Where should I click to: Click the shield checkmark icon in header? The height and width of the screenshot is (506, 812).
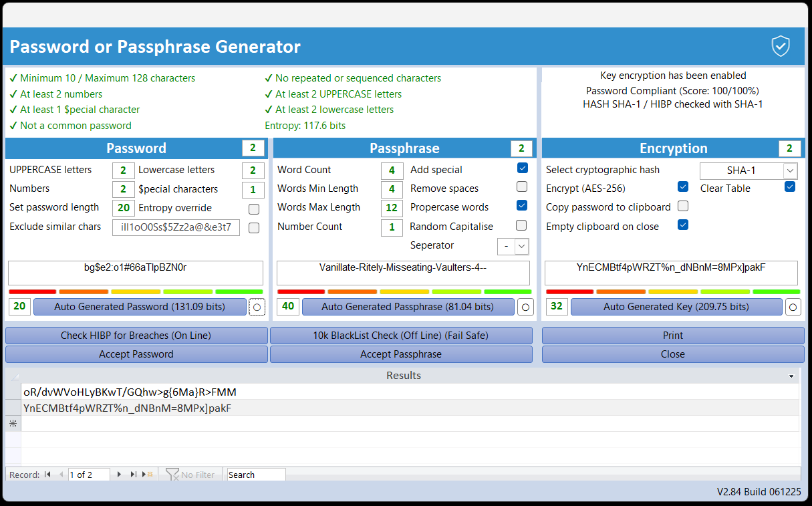click(780, 46)
